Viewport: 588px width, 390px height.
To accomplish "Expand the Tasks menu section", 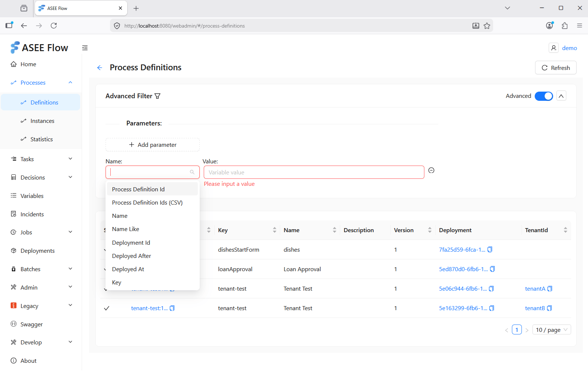I will click(71, 159).
